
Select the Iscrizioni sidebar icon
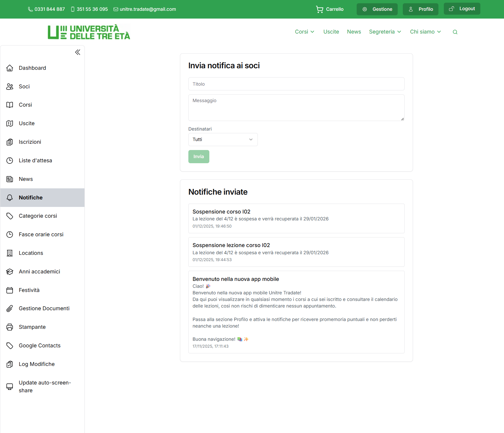10,142
